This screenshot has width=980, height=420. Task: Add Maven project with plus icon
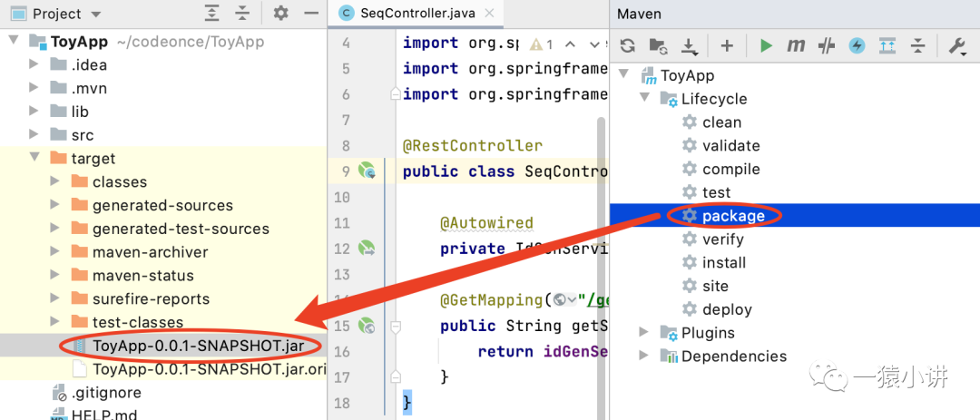point(727,45)
